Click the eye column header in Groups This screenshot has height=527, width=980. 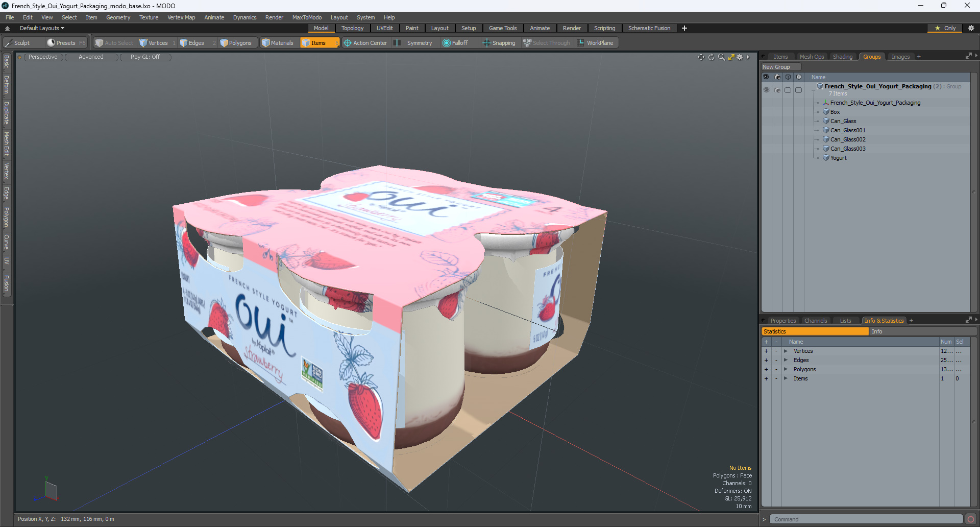766,77
